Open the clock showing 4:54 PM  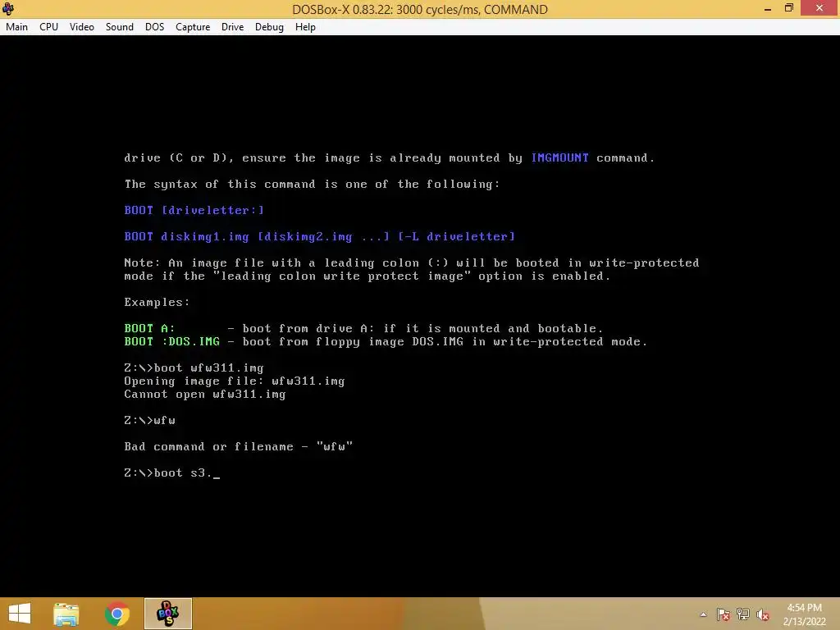point(804,614)
